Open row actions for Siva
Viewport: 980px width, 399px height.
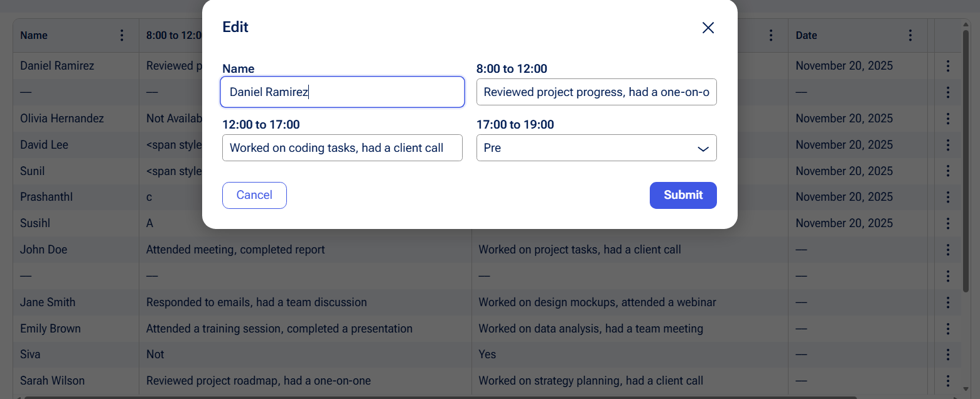948,354
